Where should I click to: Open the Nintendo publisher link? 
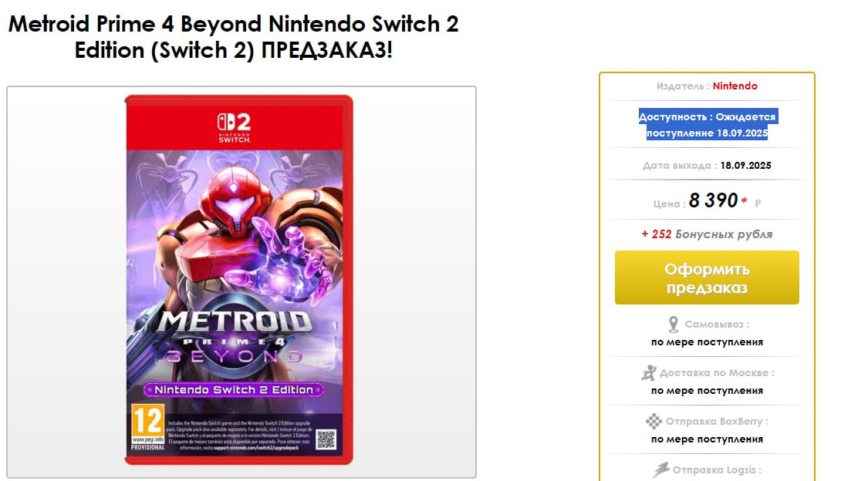(735, 86)
